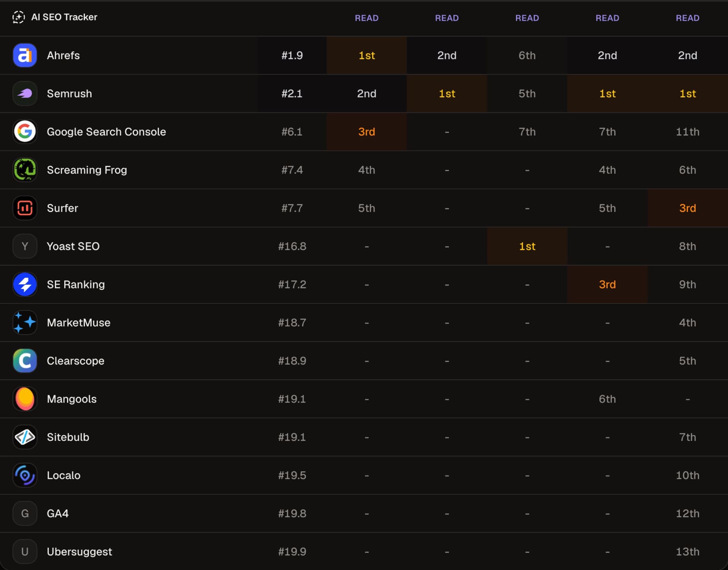Select the Ubersuggest name
Screen dimensions: 728x570
pyautogui.click(x=79, y=552)
